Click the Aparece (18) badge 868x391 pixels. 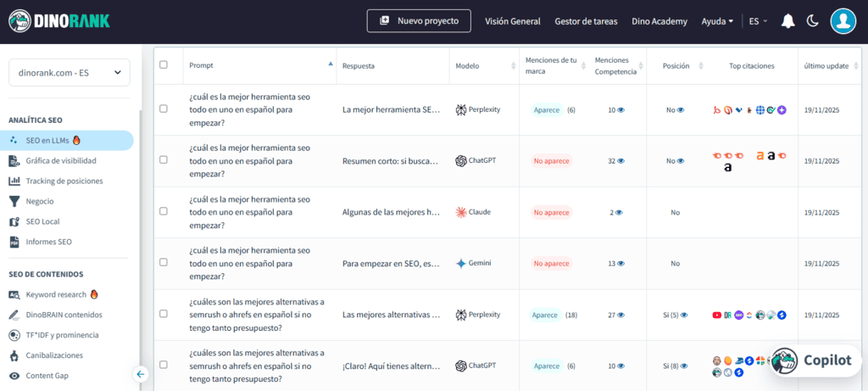[545, 316]
